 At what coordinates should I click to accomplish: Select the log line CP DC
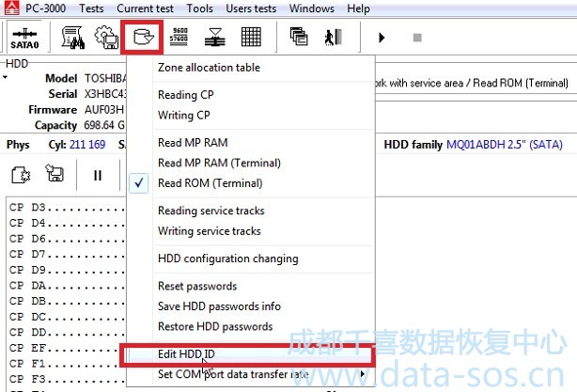(68, 317)
